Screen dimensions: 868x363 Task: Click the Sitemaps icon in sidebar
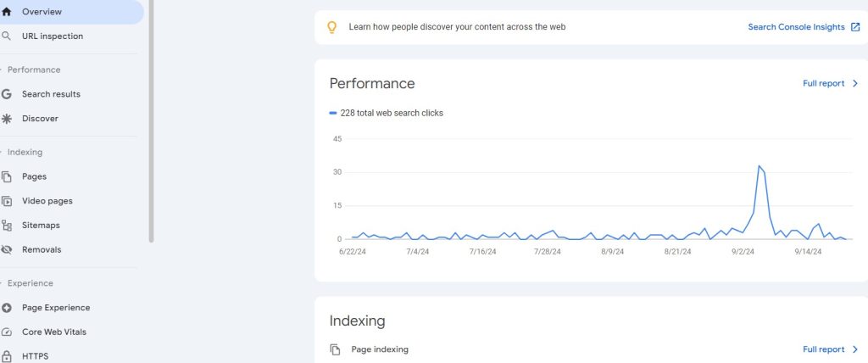[x=7, y=226]
